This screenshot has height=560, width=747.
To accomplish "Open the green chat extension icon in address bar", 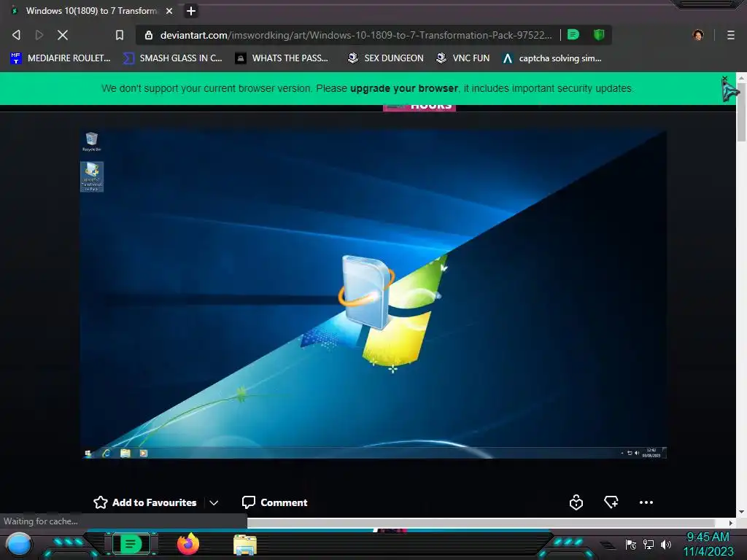I will click(x=573, y=35).
